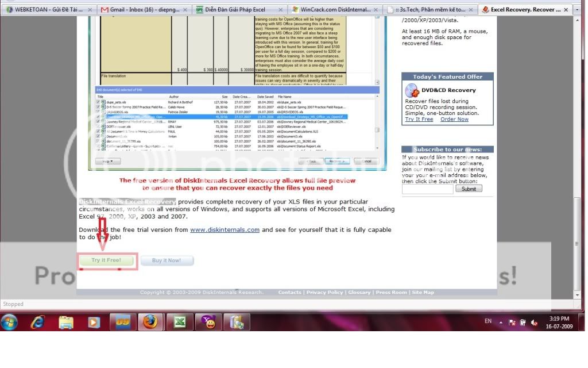Close the WEBKETOAN tab
Screen dimensions: 588x368
point(90,9)
